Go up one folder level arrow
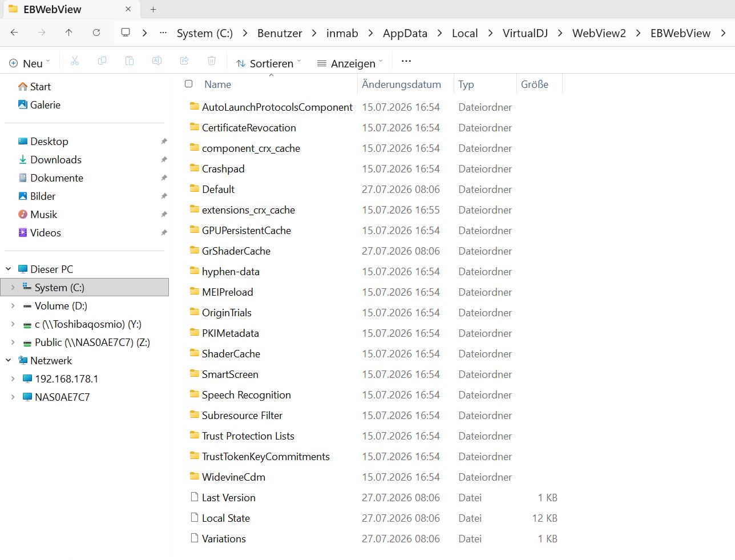735x560 pixels. 69,33
